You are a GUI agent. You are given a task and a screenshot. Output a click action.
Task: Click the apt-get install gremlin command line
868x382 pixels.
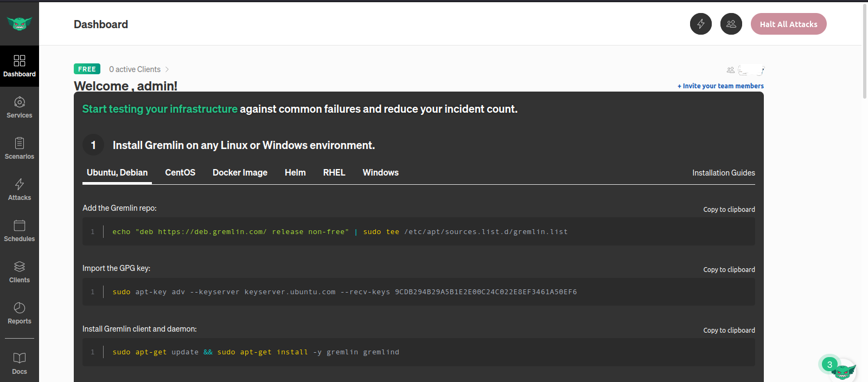(419, 352)
